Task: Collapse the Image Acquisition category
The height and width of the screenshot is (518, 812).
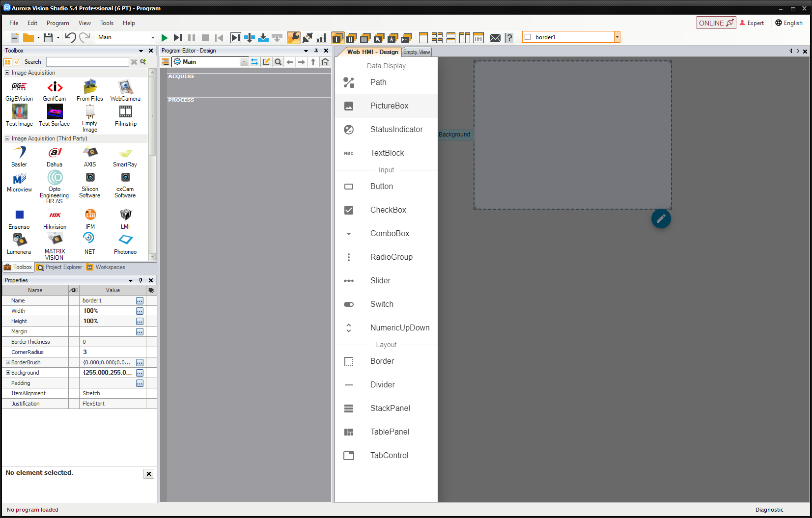Action: coord(7,73)
